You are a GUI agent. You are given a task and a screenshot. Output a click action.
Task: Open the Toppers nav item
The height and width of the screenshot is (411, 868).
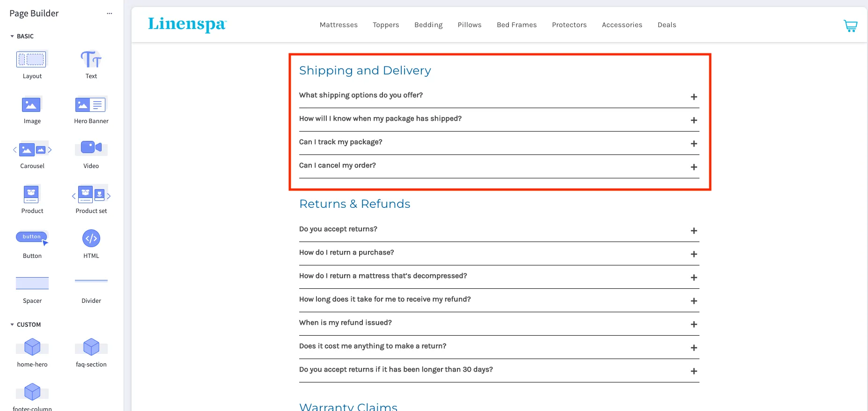point(386,25)
